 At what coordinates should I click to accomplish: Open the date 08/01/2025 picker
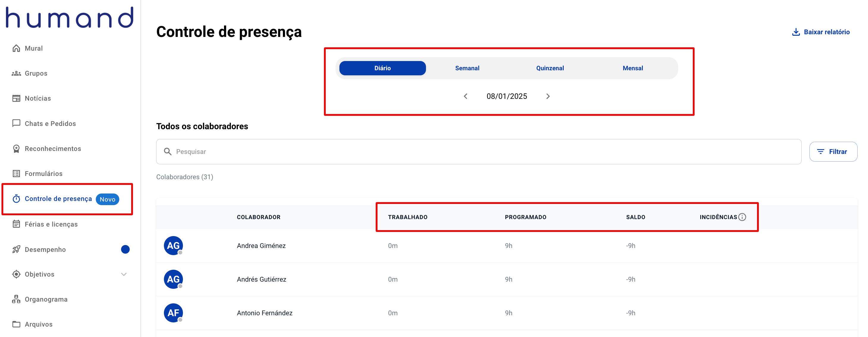(x=507, y=96)
